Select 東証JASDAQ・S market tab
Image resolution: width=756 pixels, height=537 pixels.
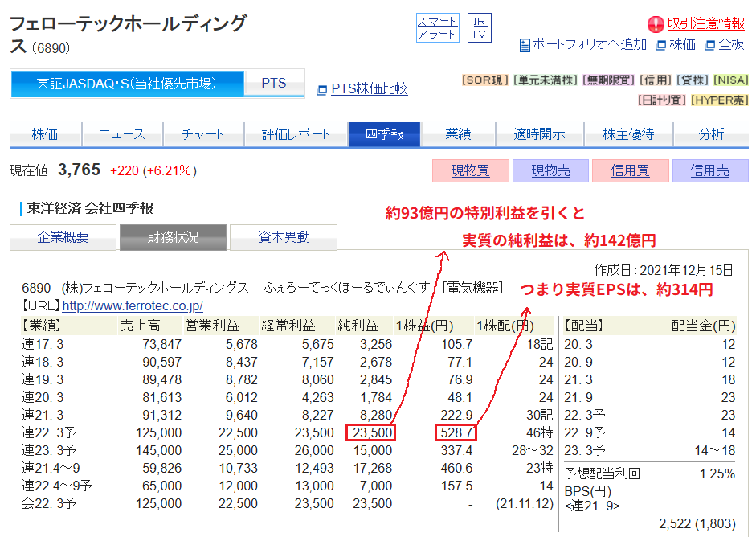click(127, 83)
